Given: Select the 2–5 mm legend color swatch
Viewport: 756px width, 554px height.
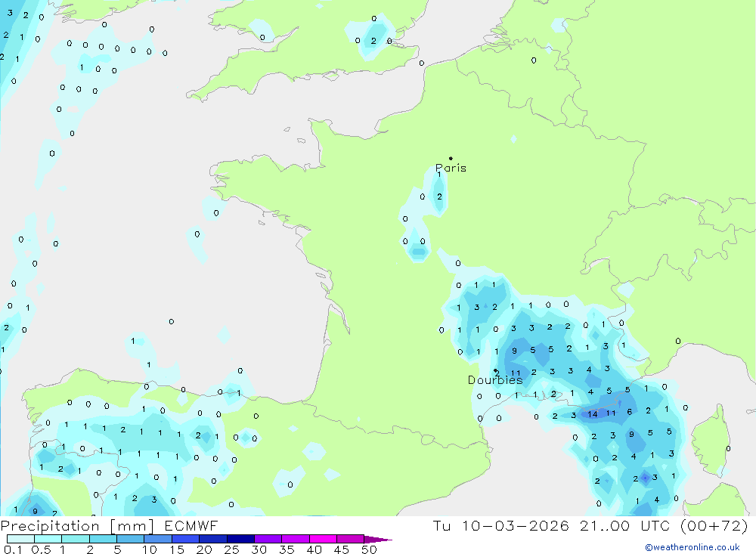Looking at the screenshot, I should (103, 539).
